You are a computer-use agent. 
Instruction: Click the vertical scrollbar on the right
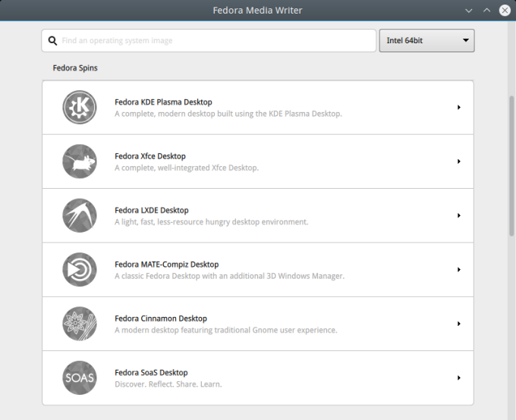(x=511, y=190)
